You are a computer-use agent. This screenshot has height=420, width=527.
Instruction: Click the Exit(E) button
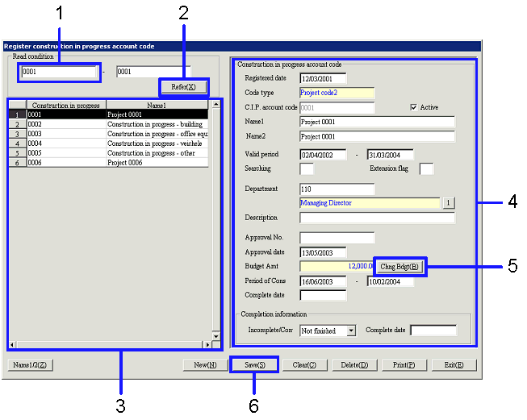pyautogui.click(x=454, y=365)
